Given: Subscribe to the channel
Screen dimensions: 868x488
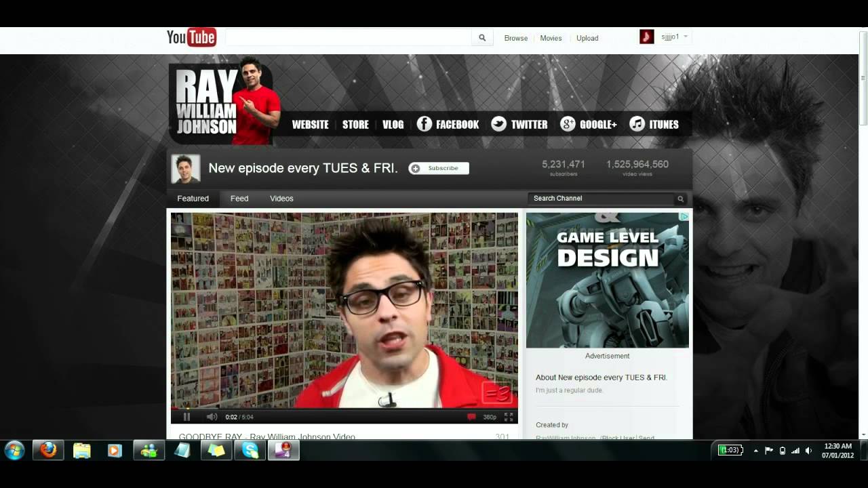Looking at the screenshot, I should 438,168.
